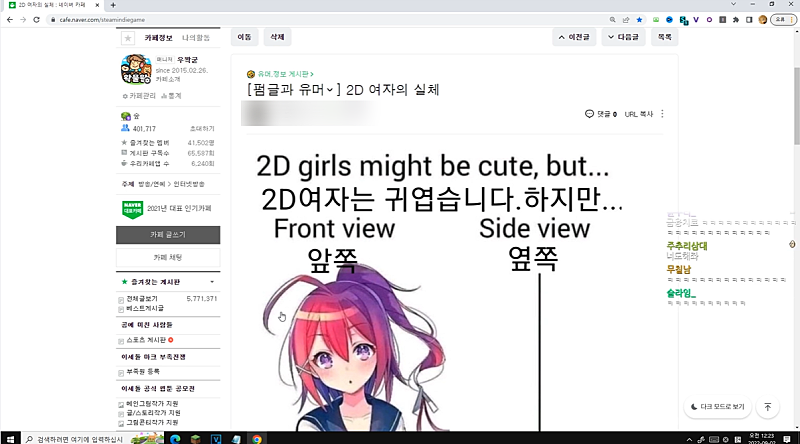Click the 목록 list button
The height and width of the screenshot is (444, 800).
tap(664, 37)
